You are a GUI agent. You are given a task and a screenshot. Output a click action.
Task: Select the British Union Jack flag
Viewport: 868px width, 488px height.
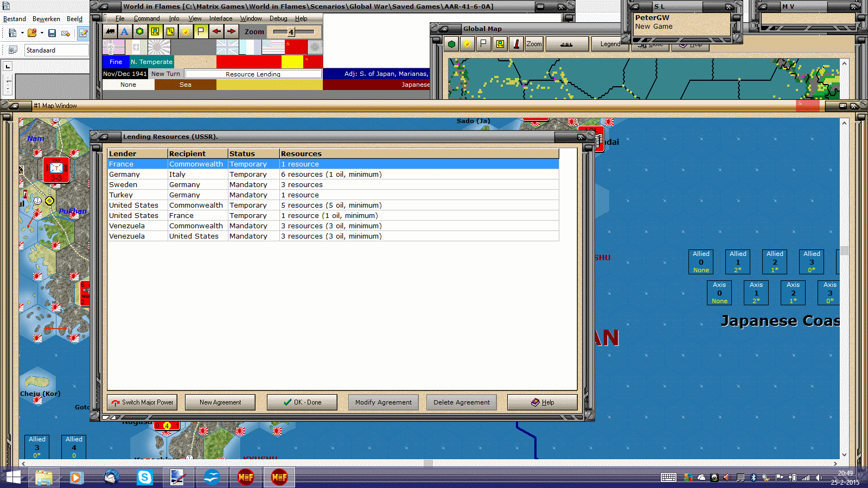(x=227, y=47)
